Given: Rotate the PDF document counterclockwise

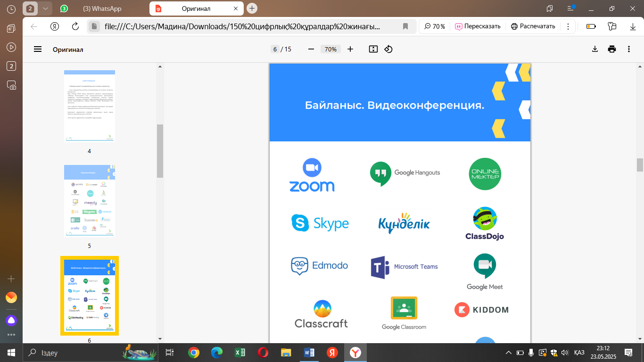Looking at the screenshot, I should pos(388,49).
